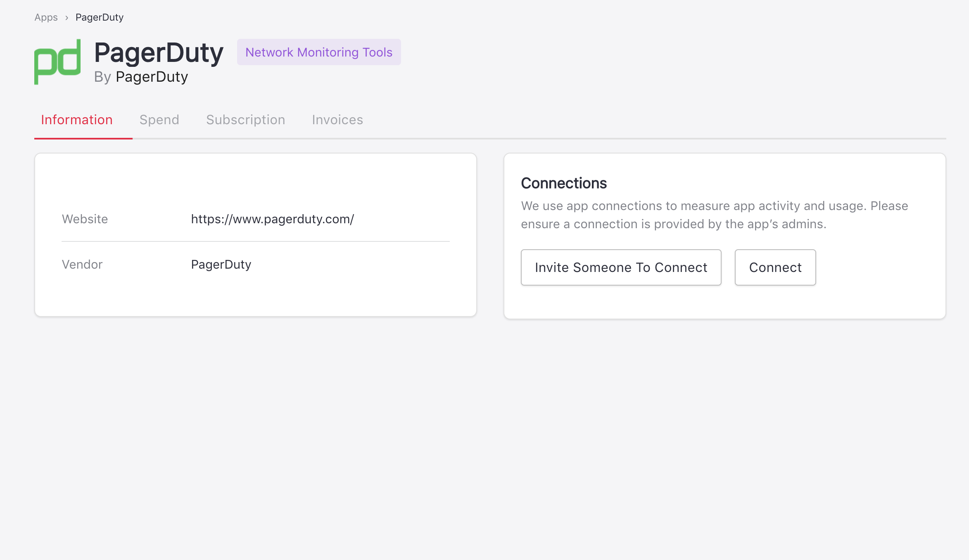Open vendor link 'By PagerDuty'
The height and width of the screenshot is (560, 969).
pos(151,77)
